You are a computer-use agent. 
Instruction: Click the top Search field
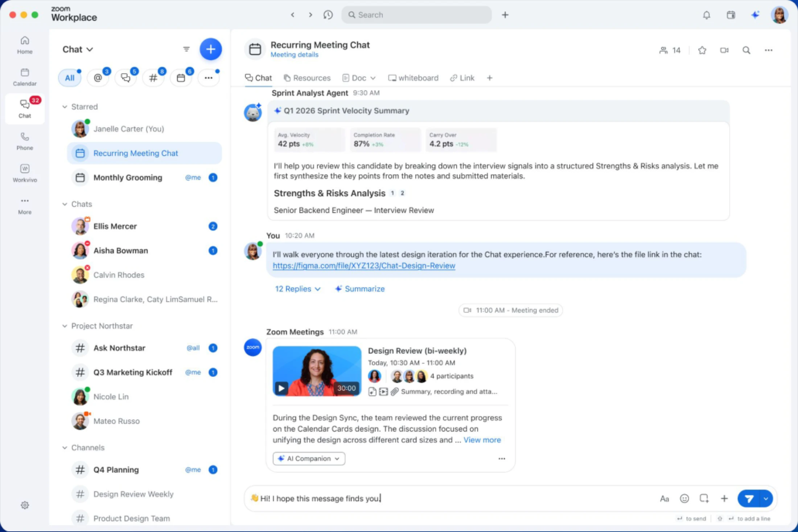(416, 15)
